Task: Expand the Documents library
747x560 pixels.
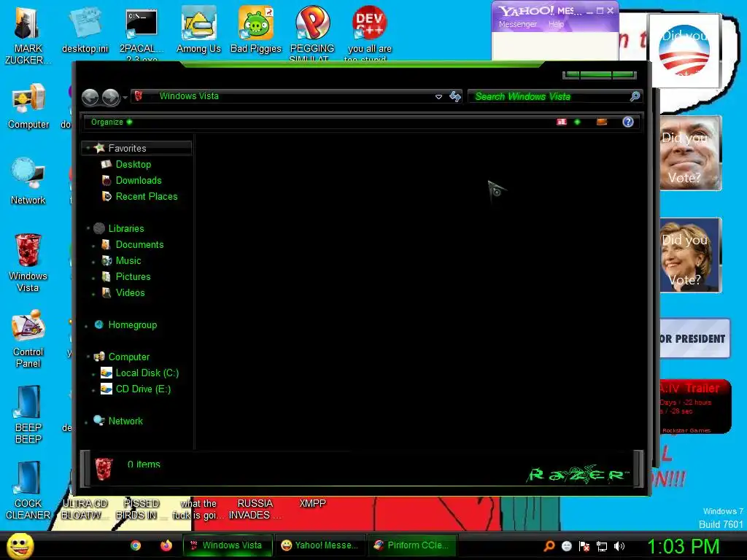Action: (93, 246)
